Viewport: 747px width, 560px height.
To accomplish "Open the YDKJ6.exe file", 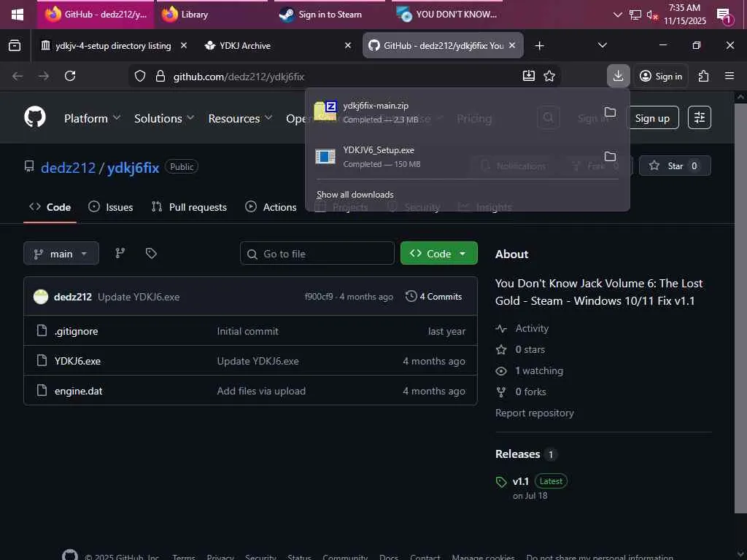I will 77,361.
